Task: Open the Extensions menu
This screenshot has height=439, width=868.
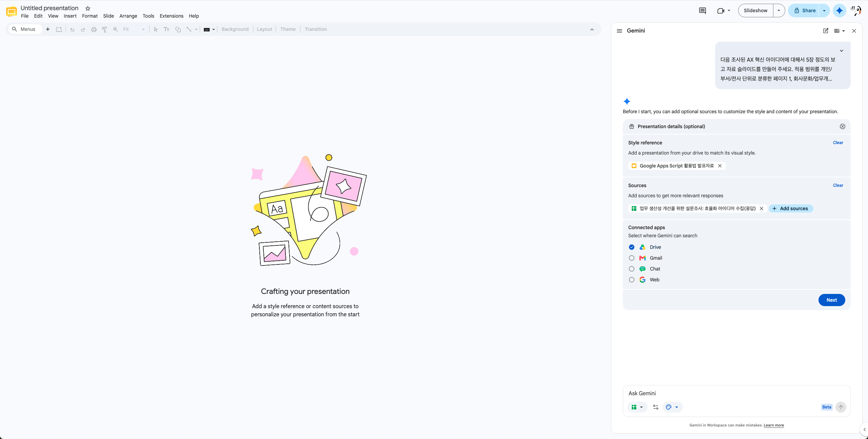Action: point(171,16)
